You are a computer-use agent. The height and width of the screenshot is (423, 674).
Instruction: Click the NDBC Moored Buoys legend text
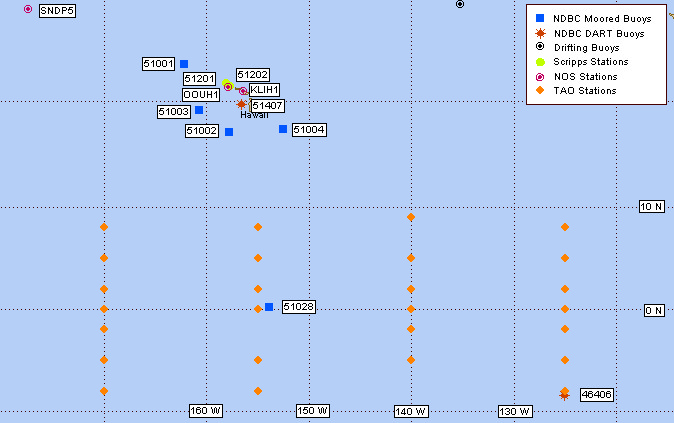tap(602, 18)
